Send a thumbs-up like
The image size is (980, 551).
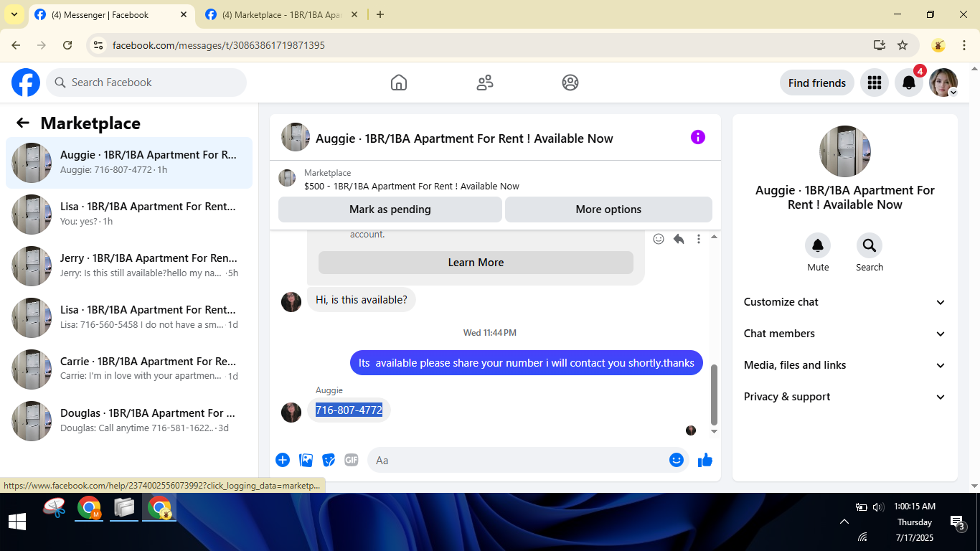point(705,460)
